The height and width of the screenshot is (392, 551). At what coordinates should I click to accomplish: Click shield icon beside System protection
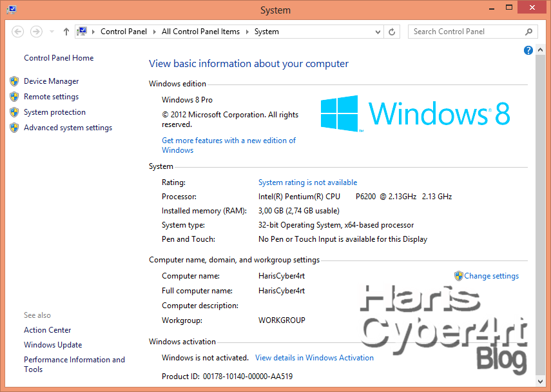pyautogui.click(x=14, y=112)
